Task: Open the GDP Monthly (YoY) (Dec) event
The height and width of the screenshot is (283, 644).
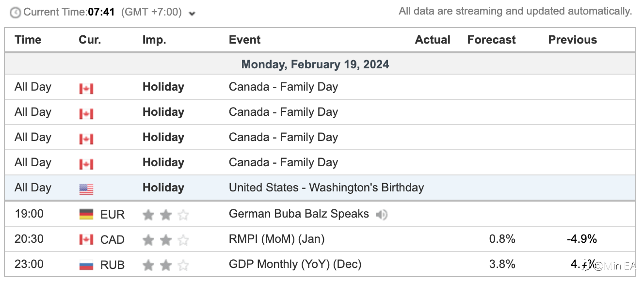Action: pyautogui.click(x=295, y=265)
